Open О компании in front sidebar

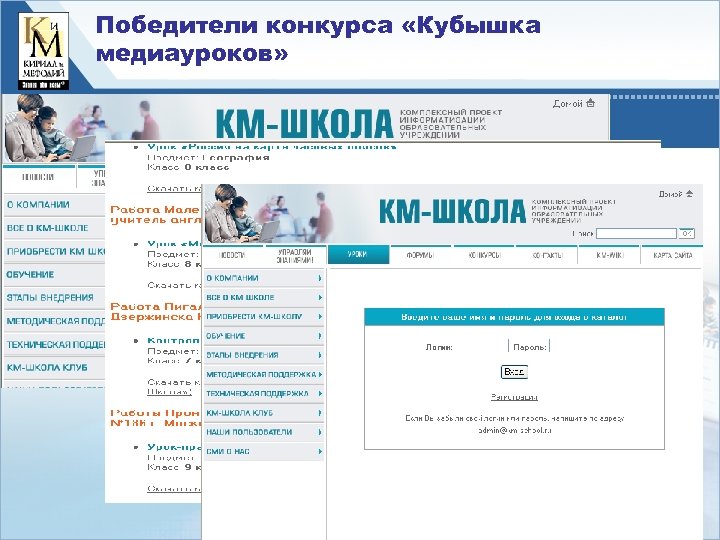click(264, 278)
